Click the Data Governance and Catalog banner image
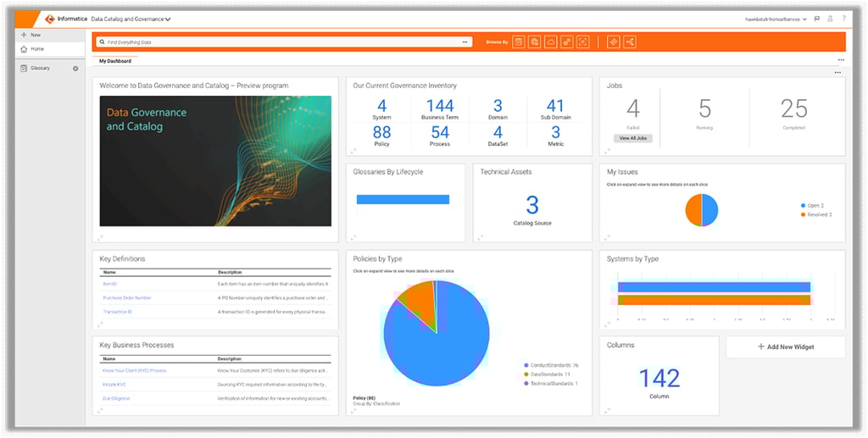This screenshot has width=868, height=438. click(x=215, y=161)
